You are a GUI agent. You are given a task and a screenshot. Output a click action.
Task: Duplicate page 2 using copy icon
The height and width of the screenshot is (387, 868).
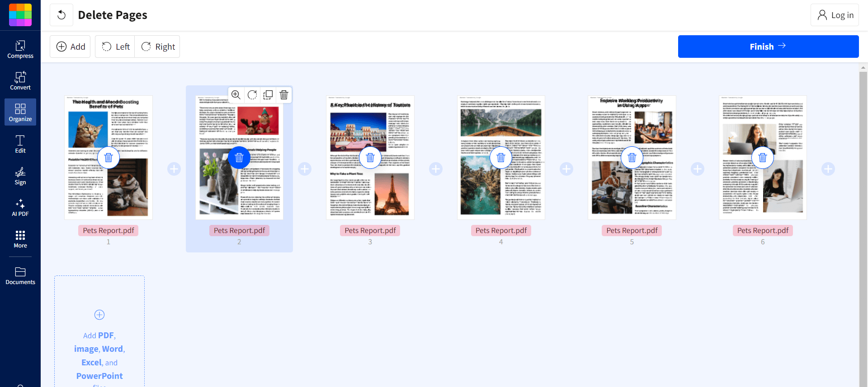tap(268, 95)
